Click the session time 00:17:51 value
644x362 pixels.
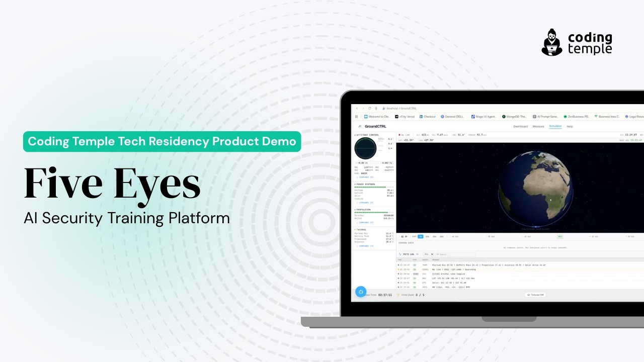(x=385, y=295)
